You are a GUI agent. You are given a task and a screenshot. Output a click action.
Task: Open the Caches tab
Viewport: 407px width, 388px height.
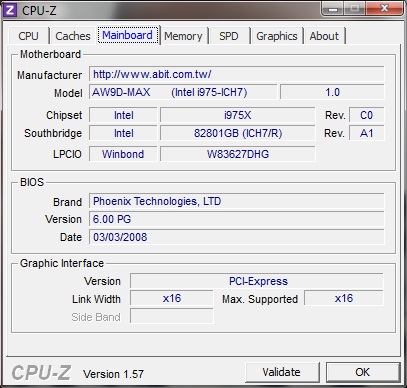pyautogui.click(x=73, y=36)
